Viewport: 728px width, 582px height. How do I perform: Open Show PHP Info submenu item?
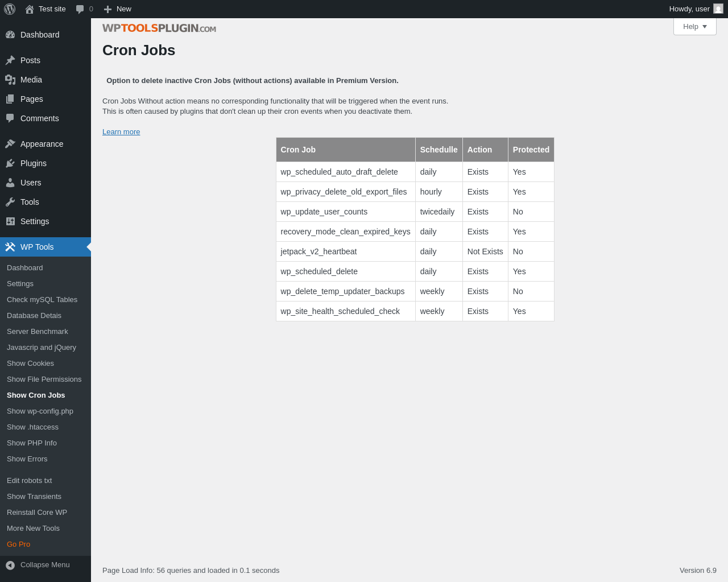(32, 443)
